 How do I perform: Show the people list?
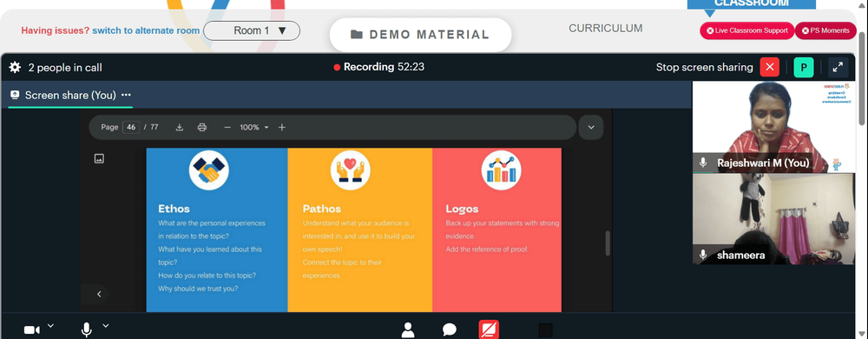pos(408,330)
